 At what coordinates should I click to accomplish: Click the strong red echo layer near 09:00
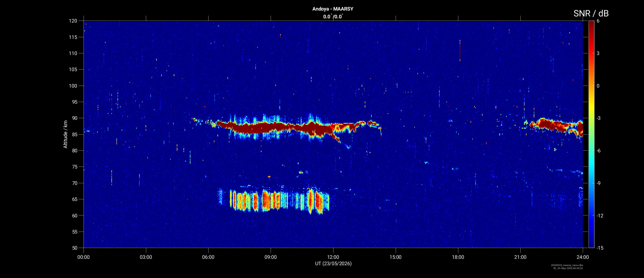click(x=270, y=127)
